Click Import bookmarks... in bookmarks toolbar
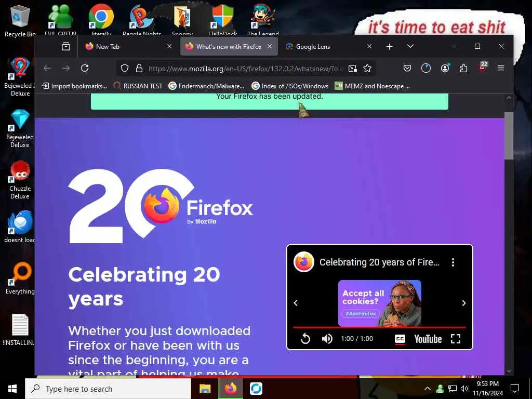 pos(74,86)
